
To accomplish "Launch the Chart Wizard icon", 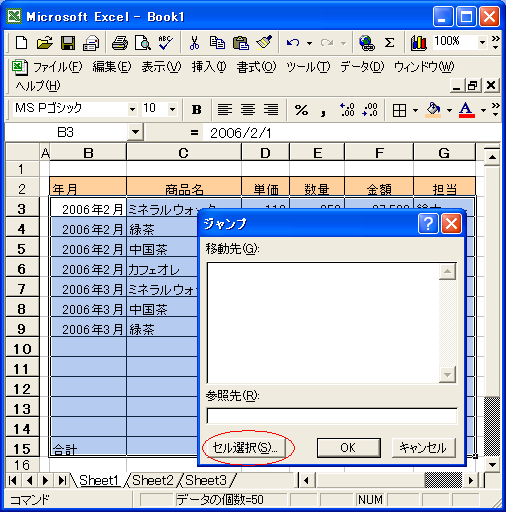I will (x=419, y=43).
